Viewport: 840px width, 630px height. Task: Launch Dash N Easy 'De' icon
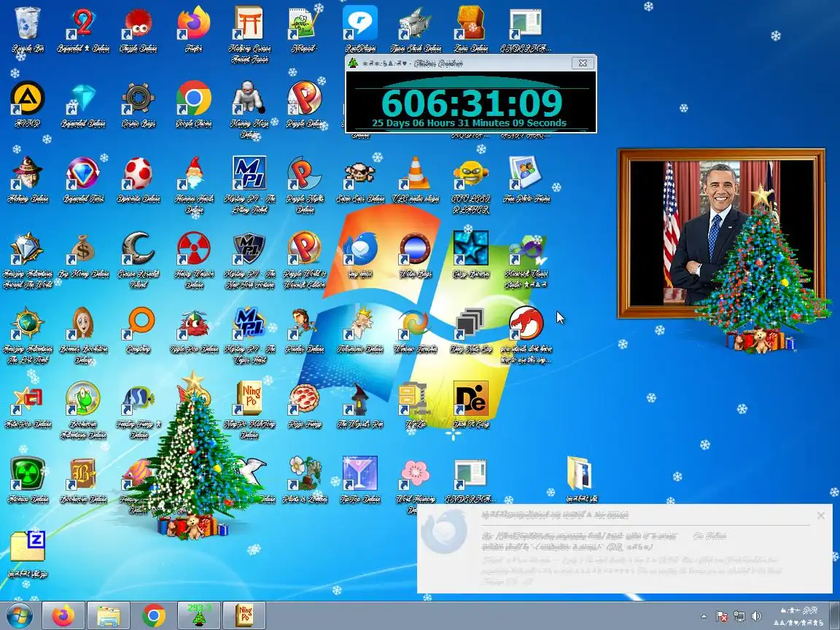[x=470, y=399]
